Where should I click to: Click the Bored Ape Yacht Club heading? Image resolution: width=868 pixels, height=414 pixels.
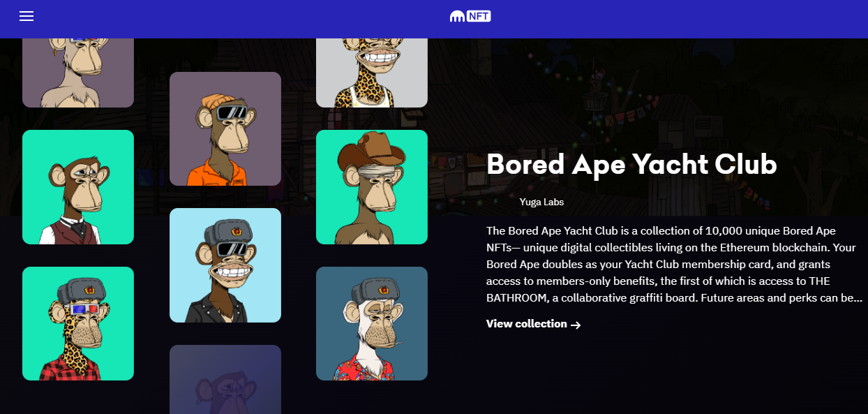pos(631,164)
